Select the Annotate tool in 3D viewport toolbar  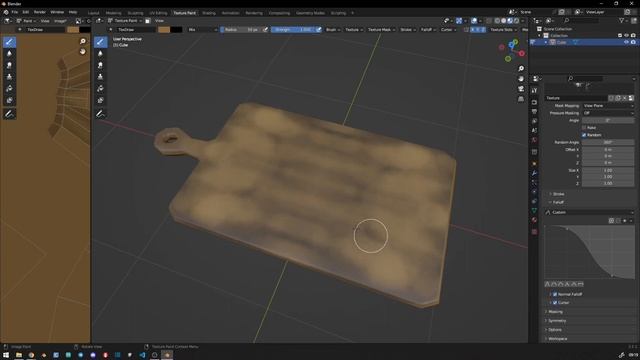tap(100, 114)
